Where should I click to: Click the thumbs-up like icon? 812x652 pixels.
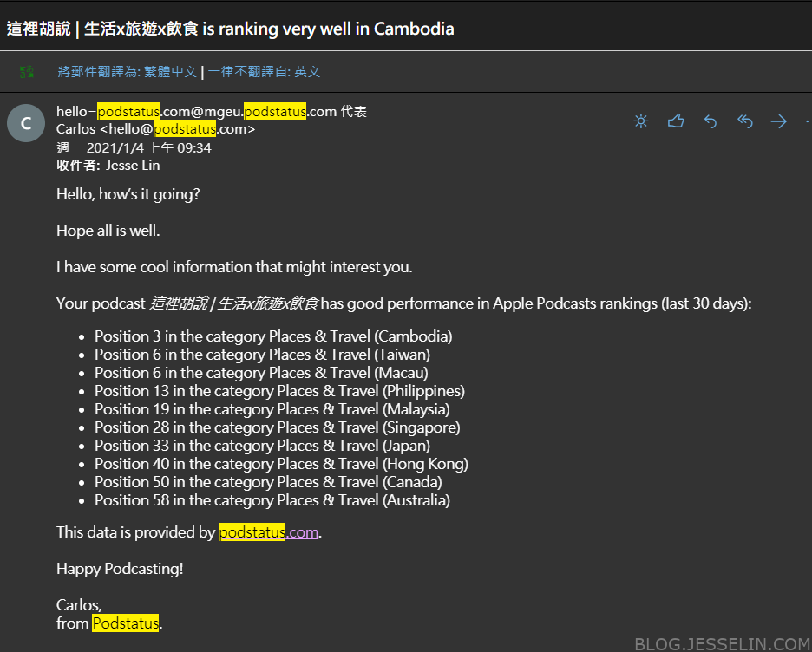click(675, 121)
